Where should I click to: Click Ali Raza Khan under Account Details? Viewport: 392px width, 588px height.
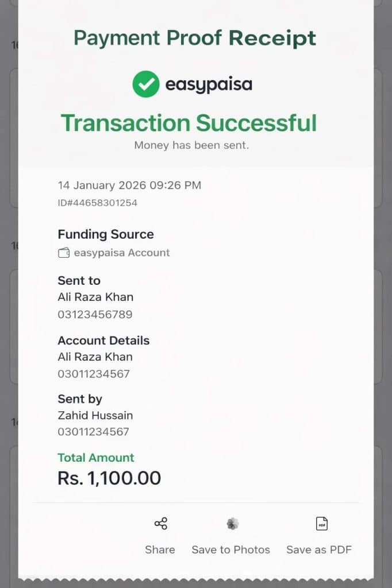click(95, 357)
